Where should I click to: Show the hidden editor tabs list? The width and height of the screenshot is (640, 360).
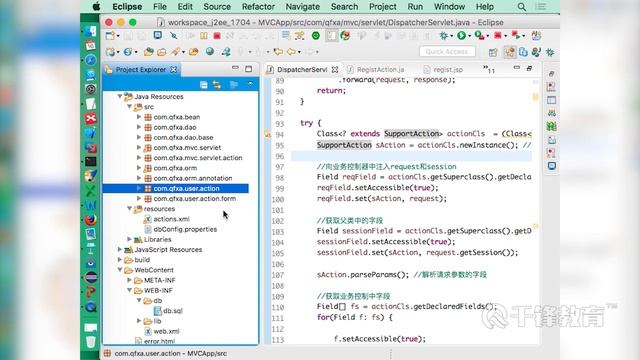pos(489,69)
